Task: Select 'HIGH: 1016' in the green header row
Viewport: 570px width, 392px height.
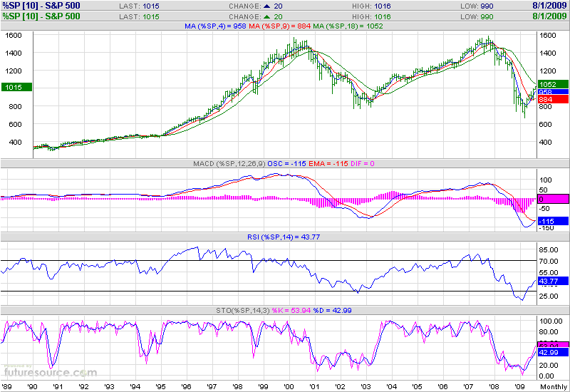Action: (371, 16)
